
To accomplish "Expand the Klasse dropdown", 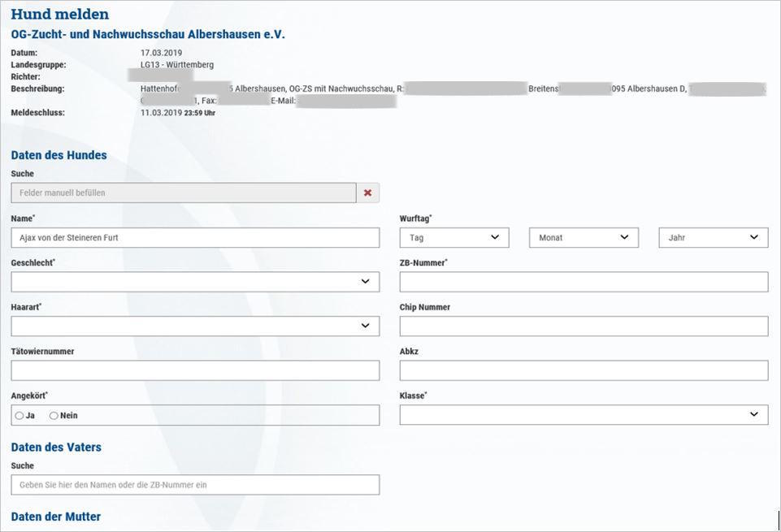I will (x=584, y=414).
